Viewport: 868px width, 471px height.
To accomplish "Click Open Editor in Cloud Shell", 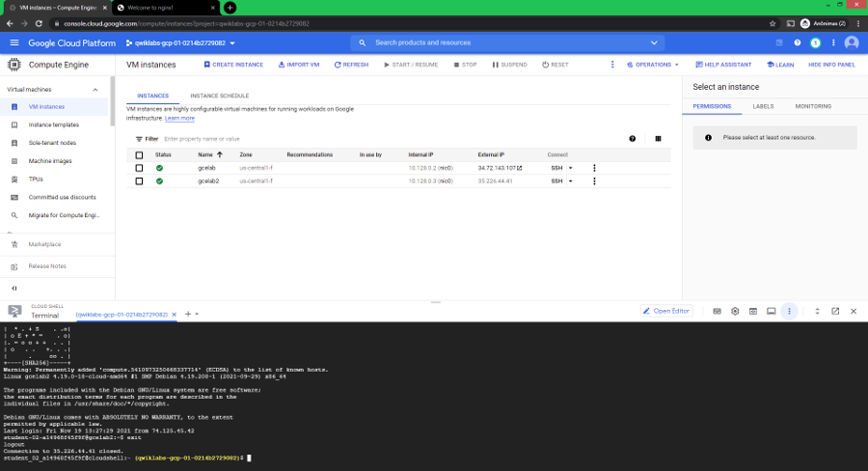I will 665,312.
